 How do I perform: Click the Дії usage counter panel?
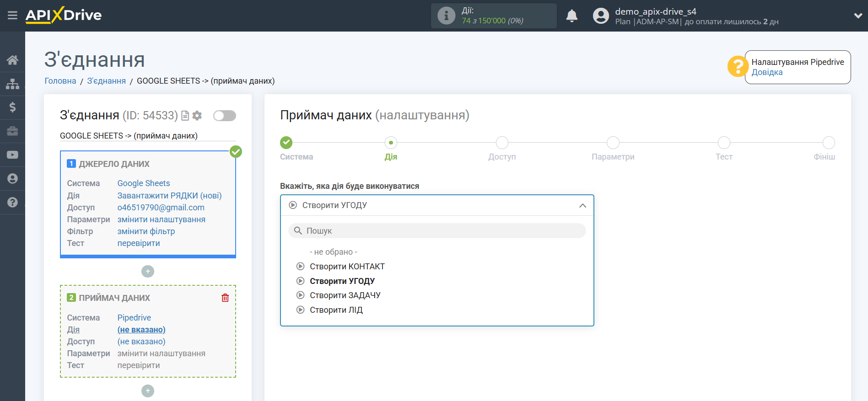point(494,16)
